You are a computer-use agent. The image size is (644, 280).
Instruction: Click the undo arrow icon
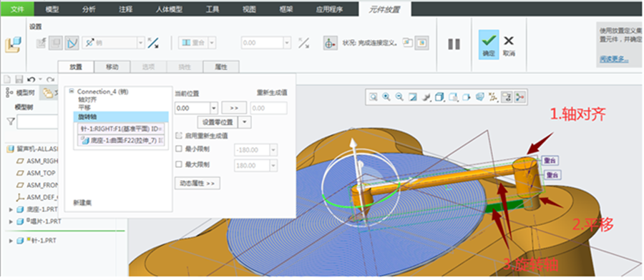tap(31, 79)
